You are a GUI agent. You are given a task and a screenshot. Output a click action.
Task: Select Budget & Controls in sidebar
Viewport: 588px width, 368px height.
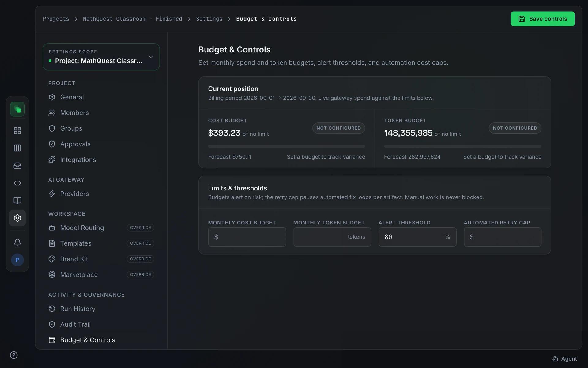pyautogui.click(x=101, y=340)
